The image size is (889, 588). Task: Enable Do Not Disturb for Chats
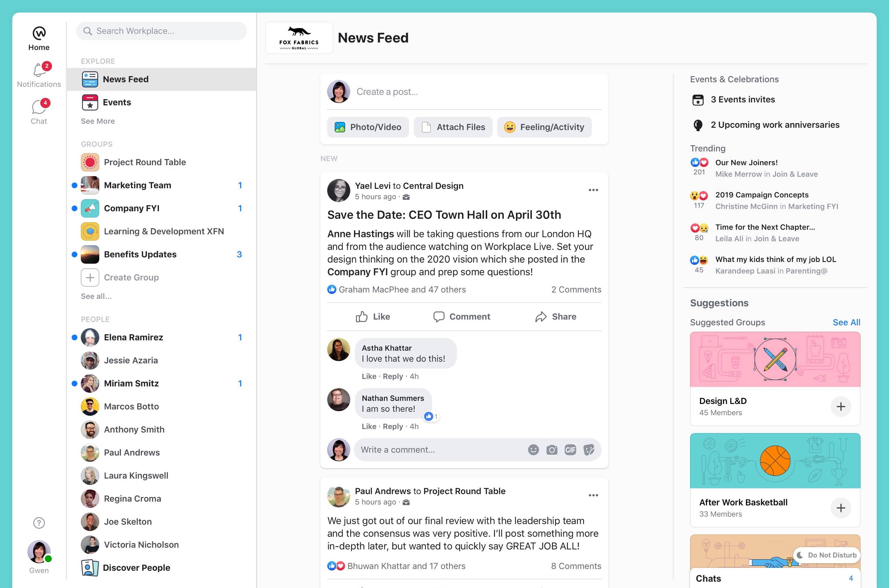(x=826, y=555)
